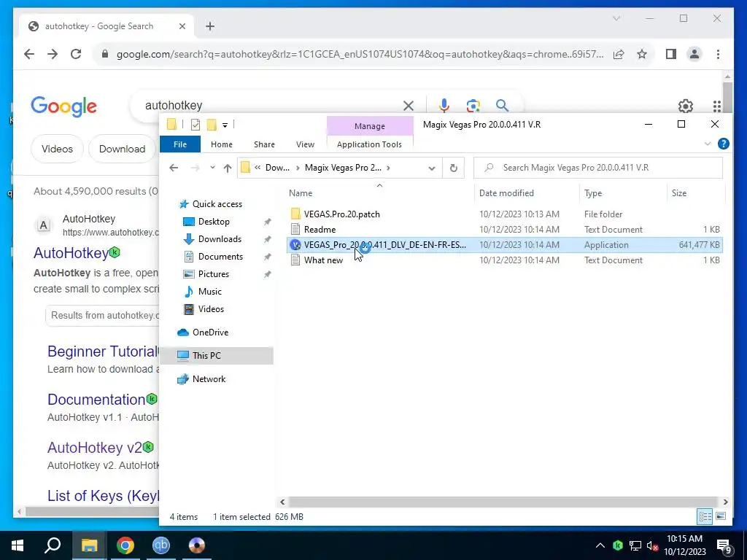This screenshot has width=747, height=560.
Task: Open Quick access in navigation pane
Action: tap(217, 204)
